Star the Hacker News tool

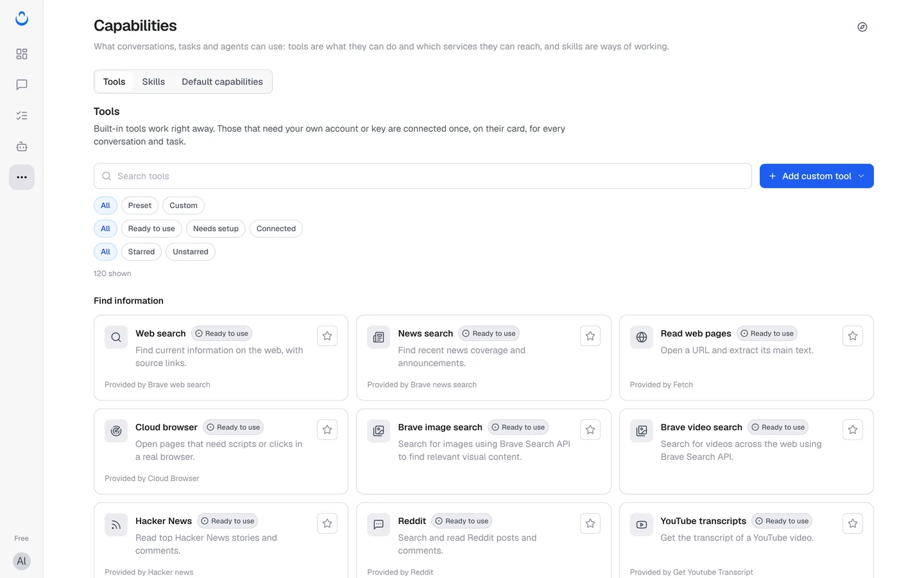(x=327, y=523)
